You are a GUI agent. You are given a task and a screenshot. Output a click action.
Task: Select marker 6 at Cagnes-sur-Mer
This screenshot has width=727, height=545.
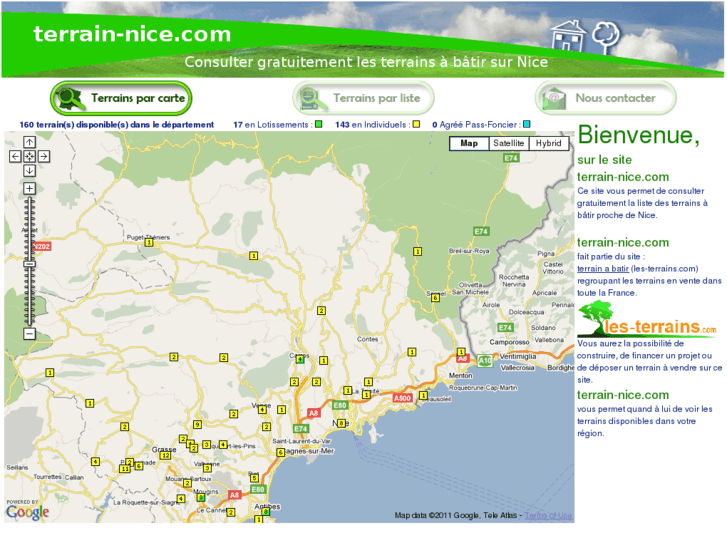click(x=281, y=452)
